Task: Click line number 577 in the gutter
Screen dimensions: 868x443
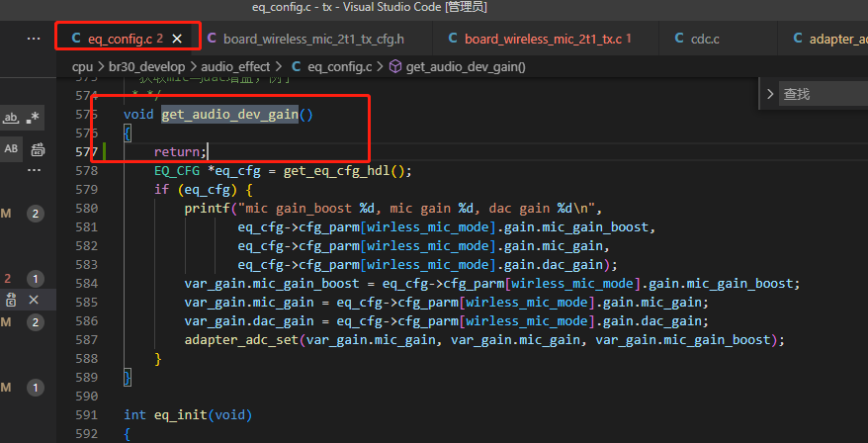Action: (86, 151)
